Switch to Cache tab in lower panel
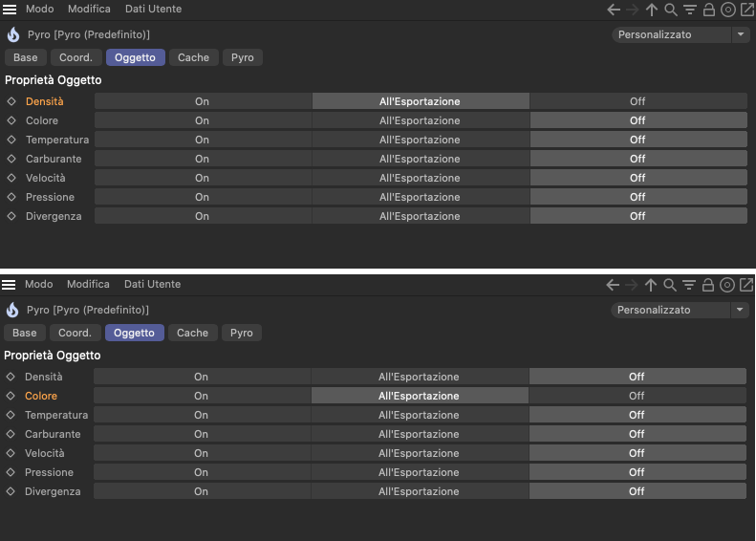 click(192, 333)
